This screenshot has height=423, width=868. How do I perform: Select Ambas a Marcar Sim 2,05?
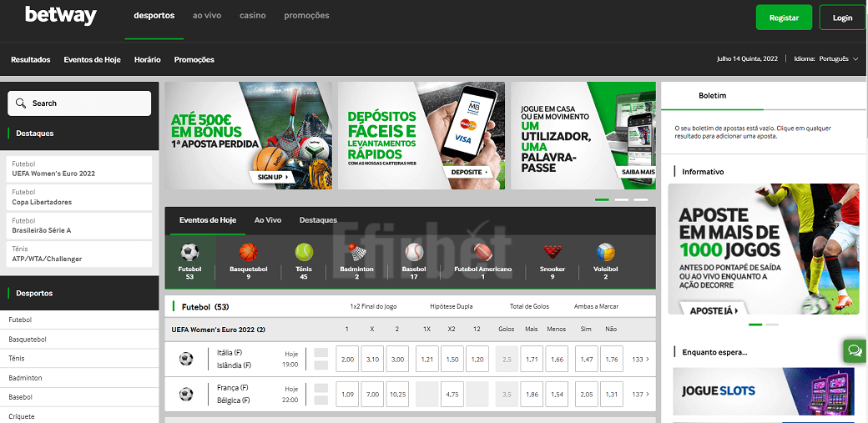pos(587,395)
